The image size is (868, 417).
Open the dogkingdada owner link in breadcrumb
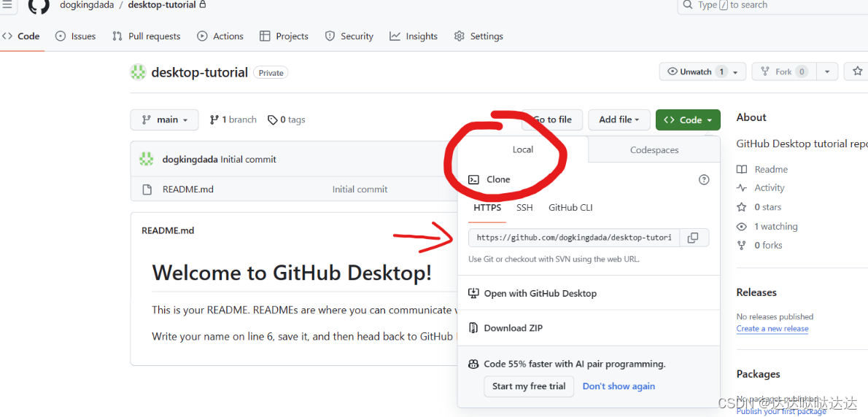86,5
